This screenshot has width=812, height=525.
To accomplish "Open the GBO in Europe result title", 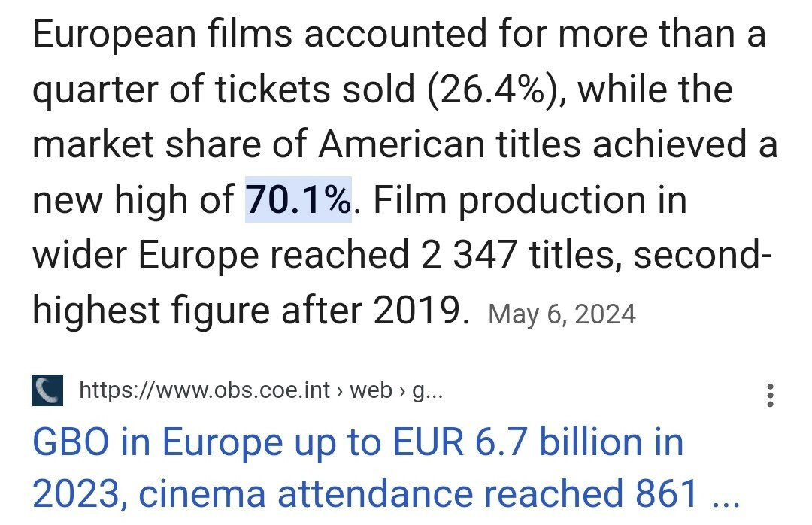I will [x=357, y=442].
